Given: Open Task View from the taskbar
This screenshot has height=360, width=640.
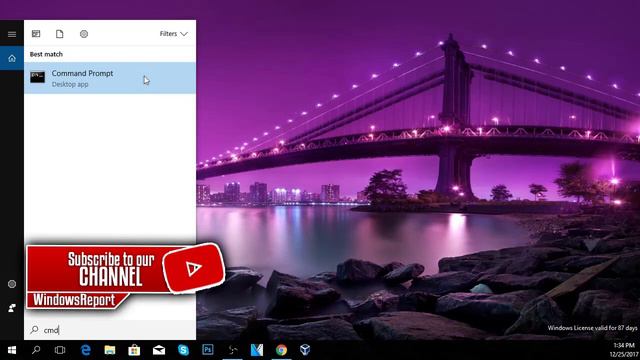Looking at the screenshot, I should [x=60, y=350].
